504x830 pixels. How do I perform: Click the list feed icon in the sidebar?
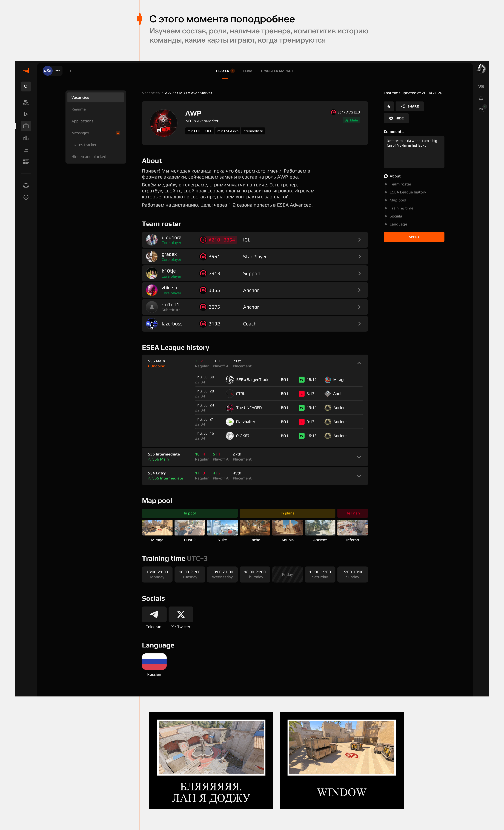[x=26, y=162]
